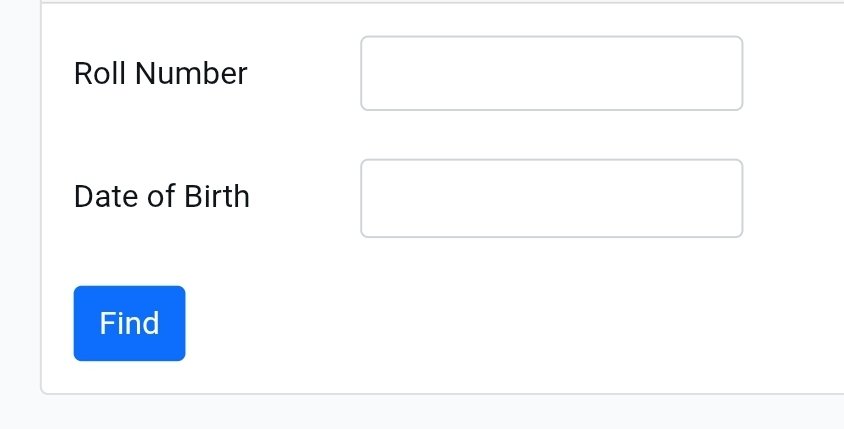
Task: Click the "Roll Number" label text
Action: pyautogui.click(x=160, y=73)
